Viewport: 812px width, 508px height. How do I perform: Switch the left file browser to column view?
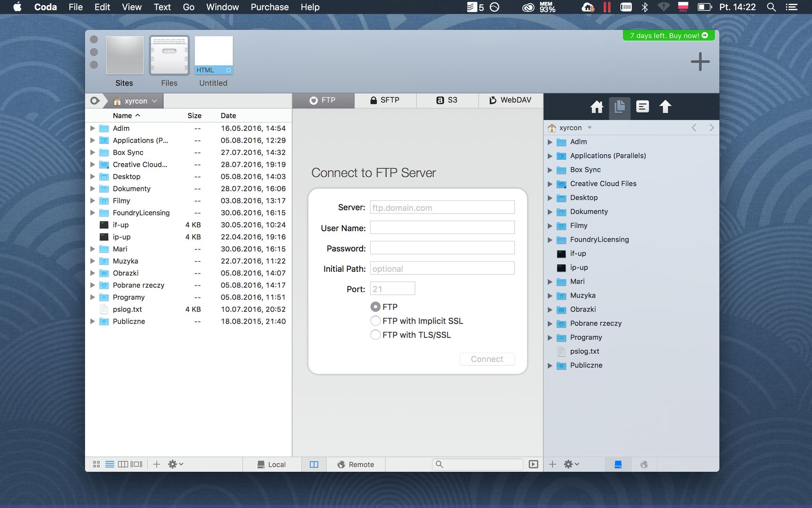pyautogui.click(x=123, y=465)
